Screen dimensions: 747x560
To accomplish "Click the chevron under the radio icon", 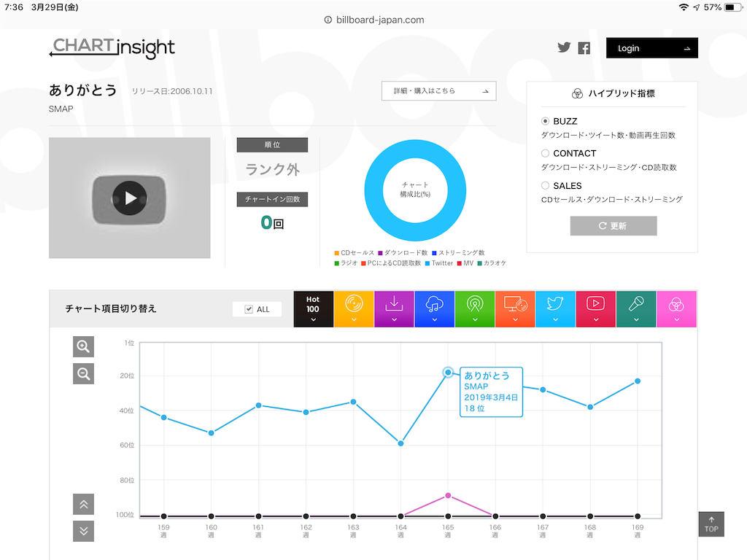I will pyautogui.click(x=474, y=320).
